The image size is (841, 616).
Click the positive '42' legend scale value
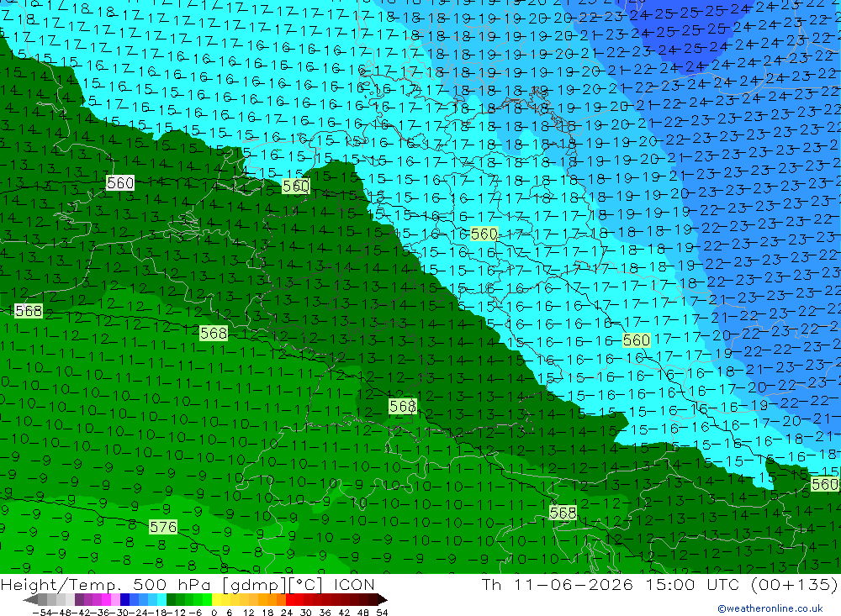[344, 613]
